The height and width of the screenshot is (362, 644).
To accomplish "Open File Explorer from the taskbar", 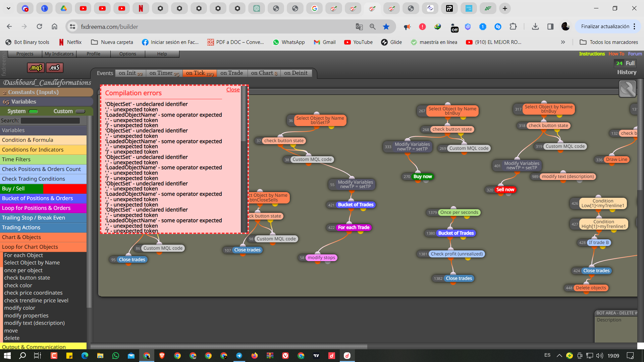I will 100,356.
